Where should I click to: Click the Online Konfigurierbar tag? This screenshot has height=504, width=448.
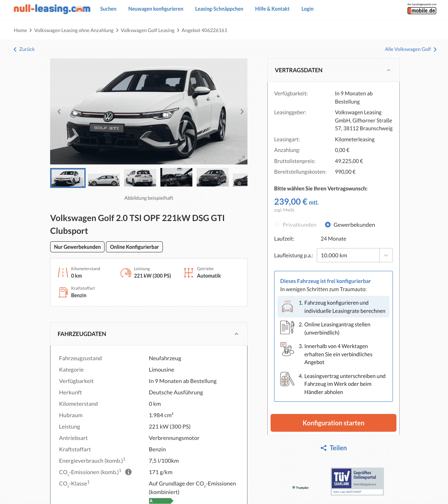(x=134, y=247)
